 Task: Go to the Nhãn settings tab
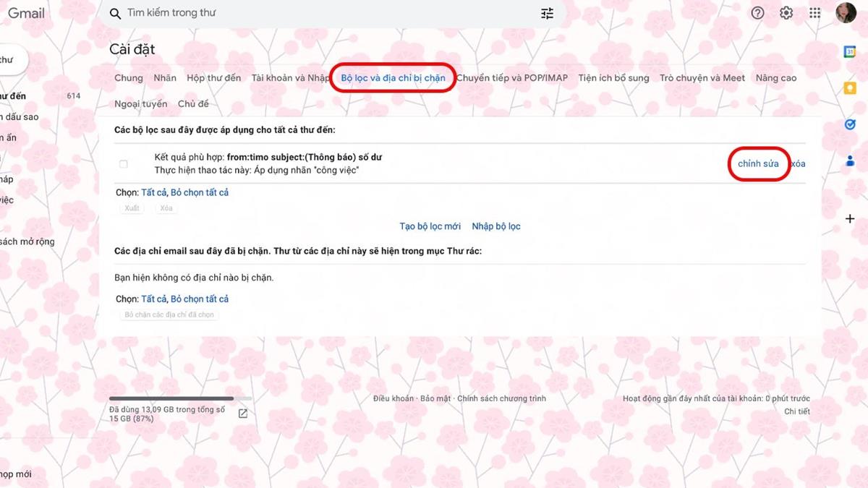[165, 78]
